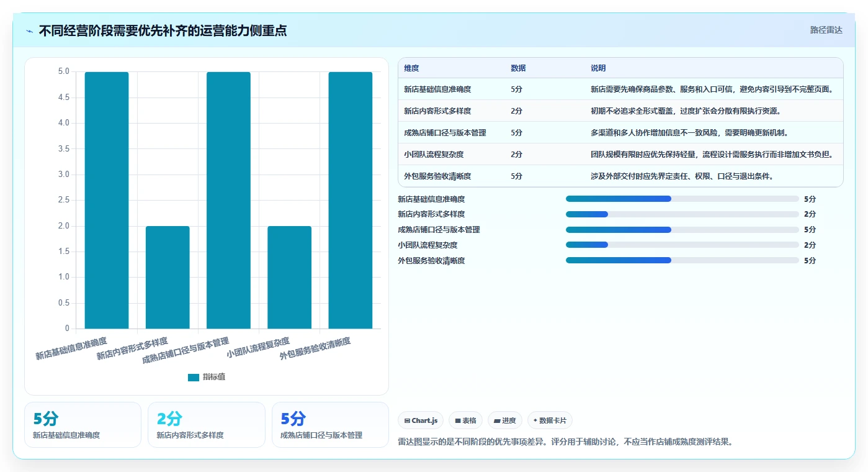Select table cell 成熟店铺口径与版本管理

tap(445, 133)
